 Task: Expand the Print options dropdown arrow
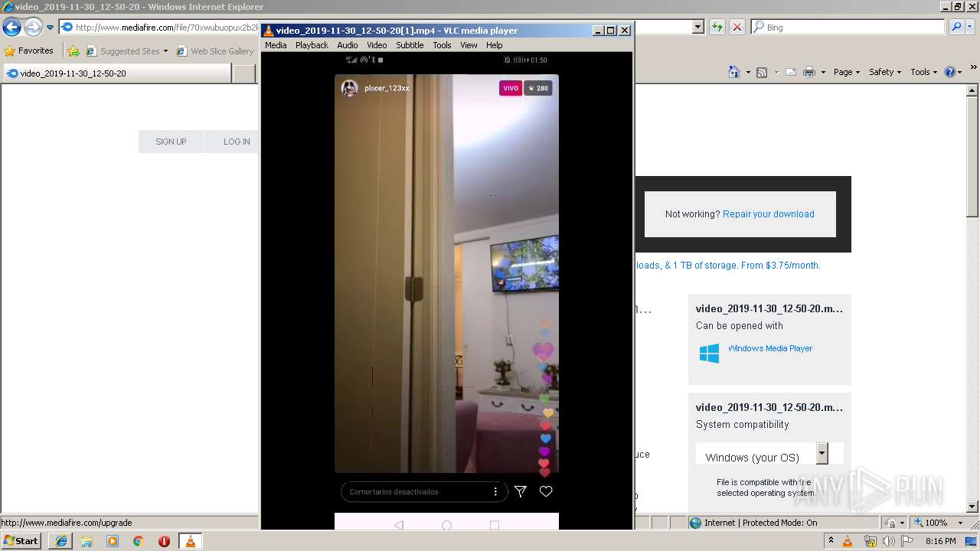(x=823, y=72)
